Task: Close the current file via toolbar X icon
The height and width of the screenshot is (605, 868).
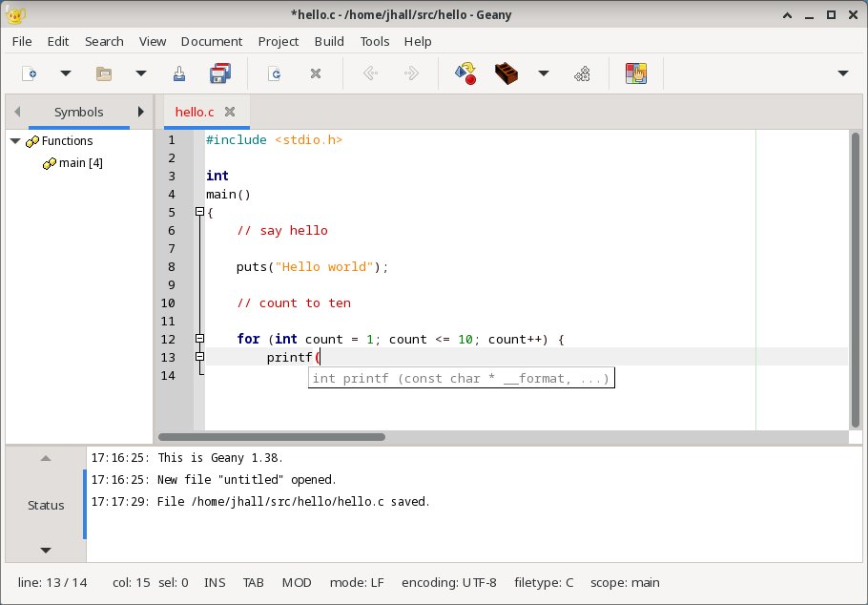Action: point(315,73)
